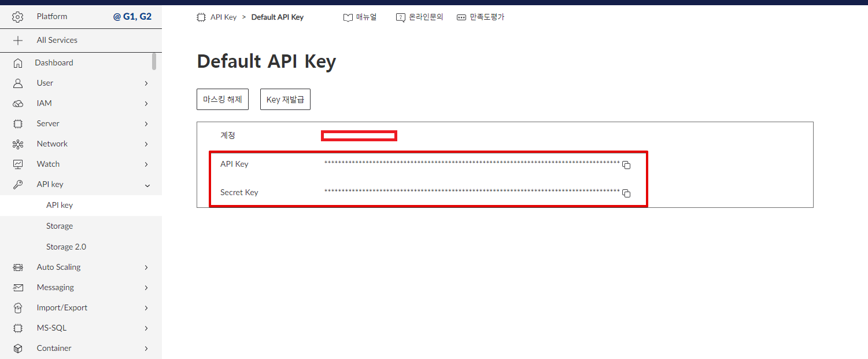Screen dimensions: 868x359
Task: Expand the IAM section
Action: [147, 102]
